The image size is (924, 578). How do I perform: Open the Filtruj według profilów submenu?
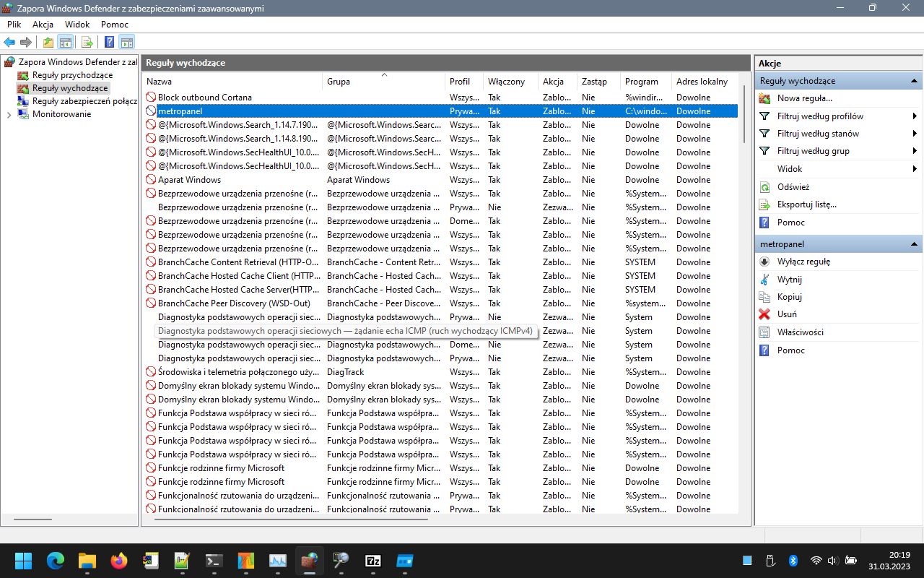[838, 116]
